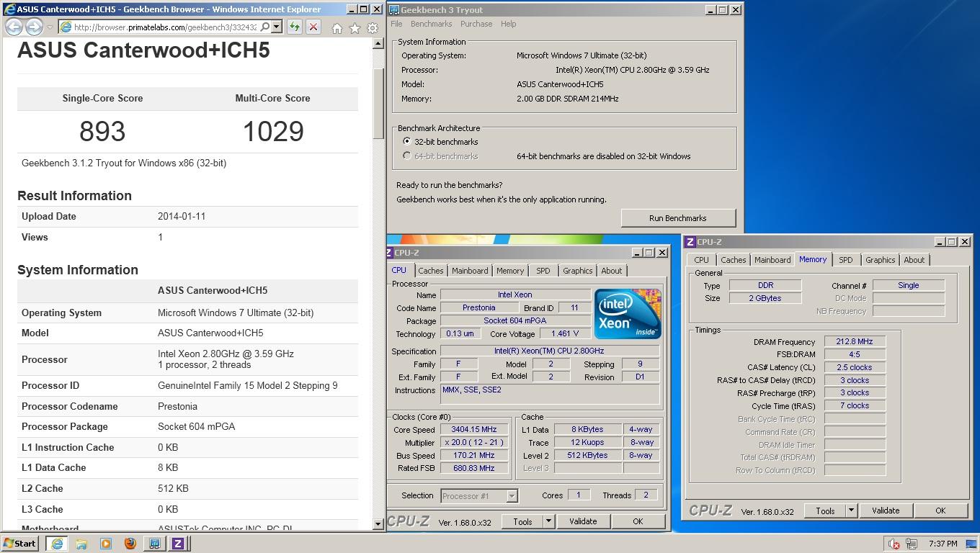Click the network tray icon
980x553 pixels.
click(912, 544)
